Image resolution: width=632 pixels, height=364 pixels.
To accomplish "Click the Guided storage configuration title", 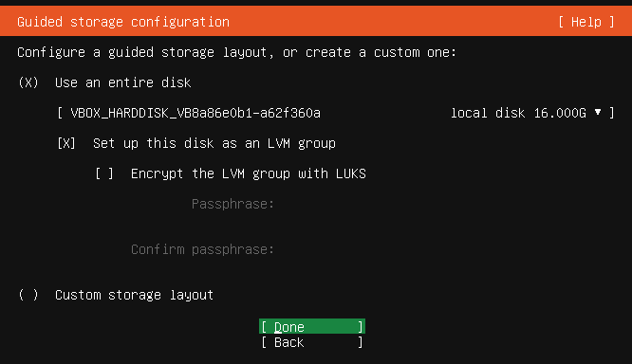I will 123,22.
